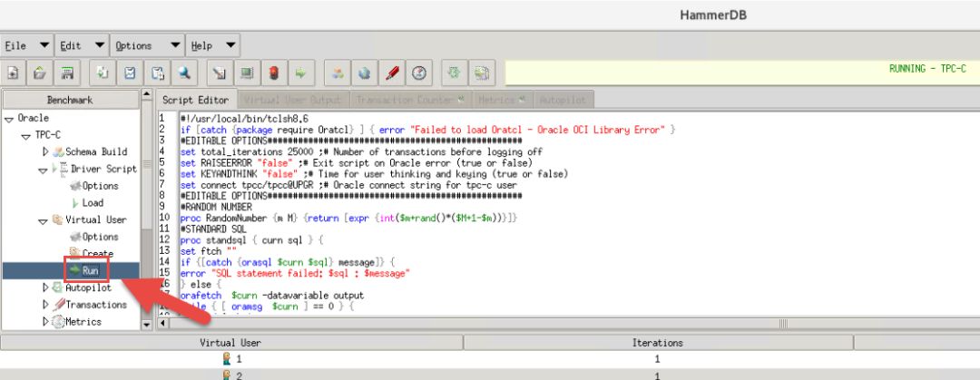Click the green arrow toolbar icon

coord(300,73)
